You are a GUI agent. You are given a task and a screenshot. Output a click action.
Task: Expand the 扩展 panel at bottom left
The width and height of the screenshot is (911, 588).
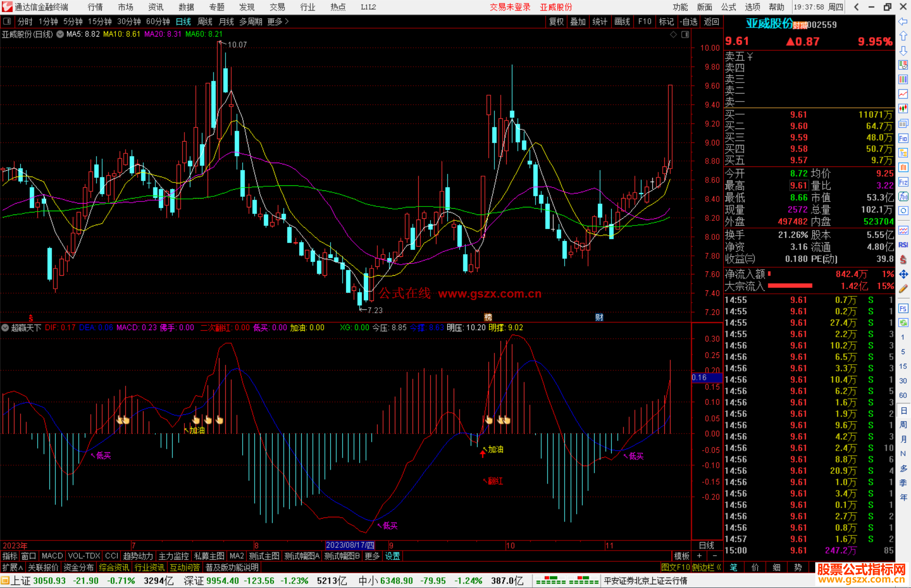[x=12, y=567]
